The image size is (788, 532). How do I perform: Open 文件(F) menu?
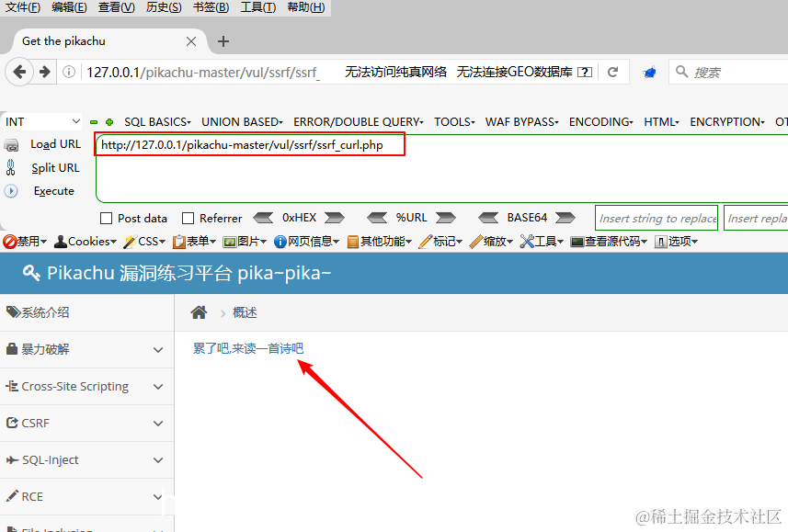point(23,7)
